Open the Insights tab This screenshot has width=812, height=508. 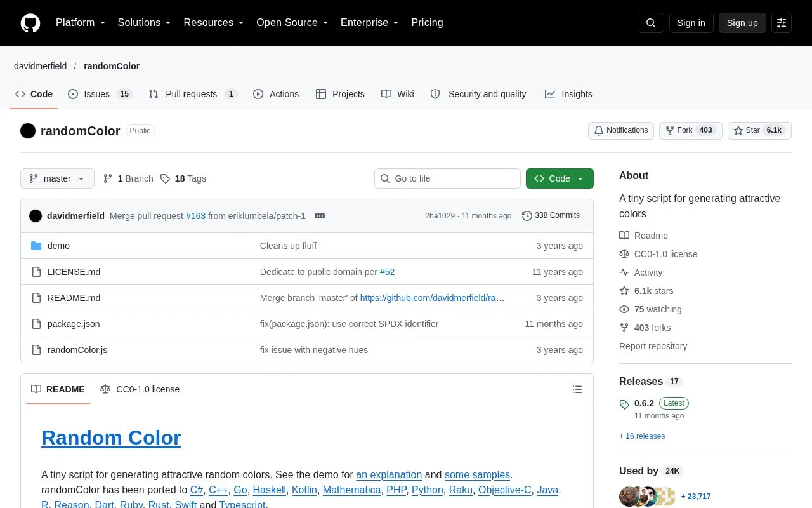pyautogui.click(x=568, y=94)
